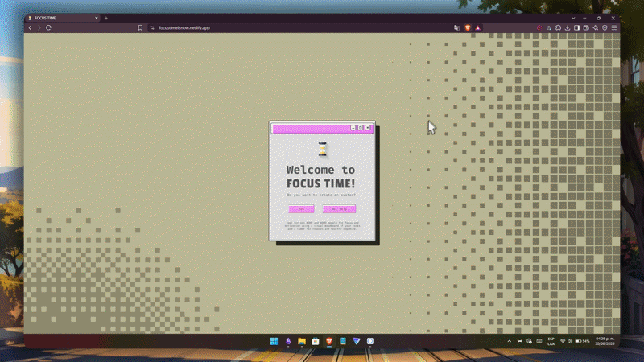Open the round white-blue app on taskbar
Screen dimensions: 644x362
click(x=370, y=341)
